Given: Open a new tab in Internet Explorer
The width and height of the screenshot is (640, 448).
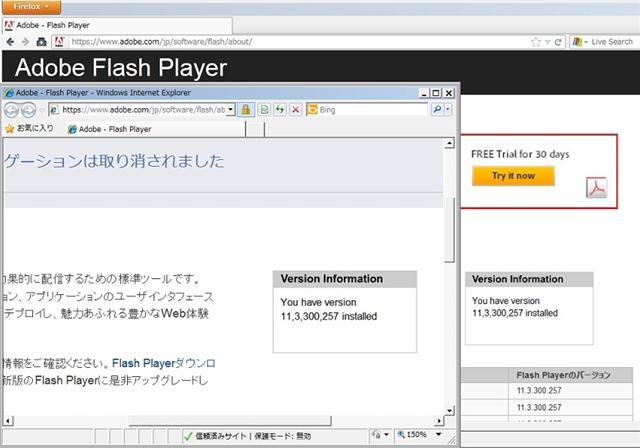Looking at the screenshot, I should [x=255, y=129].
